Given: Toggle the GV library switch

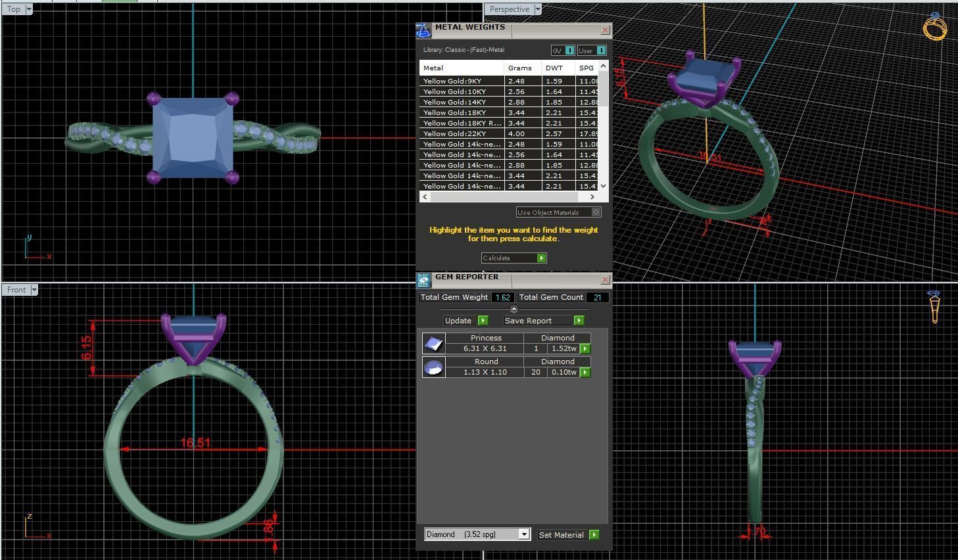Looking at the screenshot, I should pos(563,51).
